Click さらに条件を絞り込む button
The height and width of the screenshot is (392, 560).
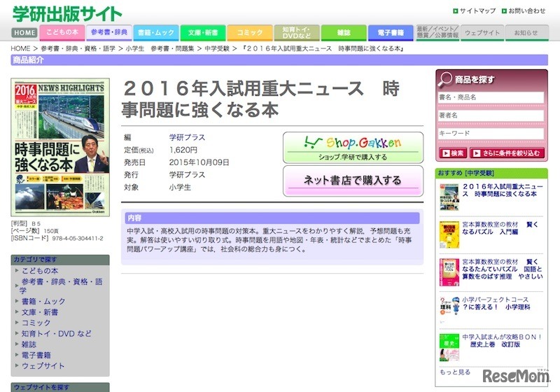point(507,153)
